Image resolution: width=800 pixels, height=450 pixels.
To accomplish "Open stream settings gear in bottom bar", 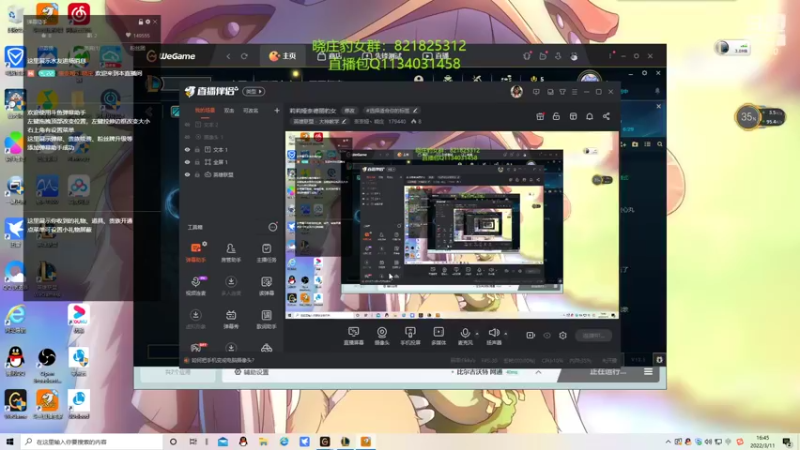I will pyautogui.click(x=563, y=335).
